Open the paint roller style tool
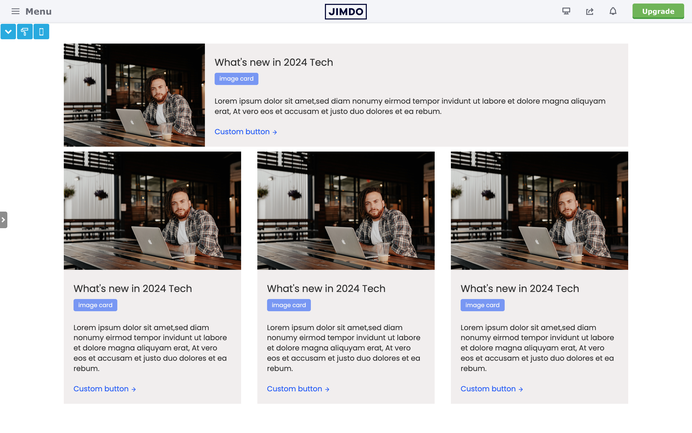Image resolution: width=692 pixels, height=433 pixels. click(x=25, y=32)
